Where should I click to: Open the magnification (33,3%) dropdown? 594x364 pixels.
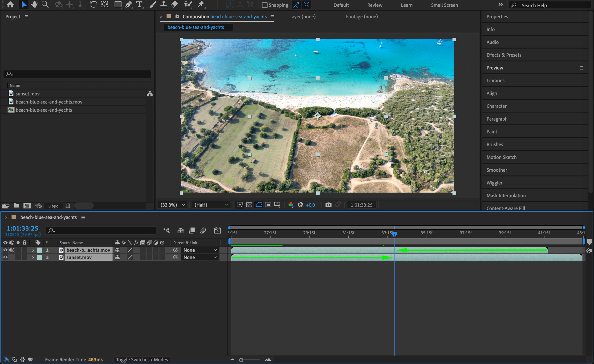[173, 205]
